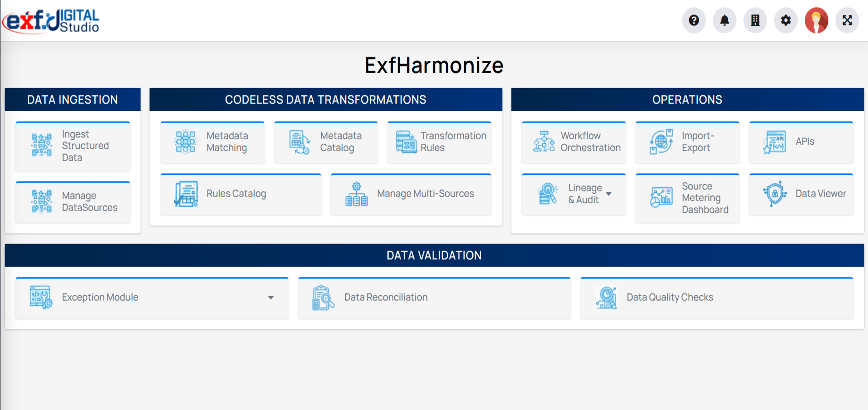Click the Metadata Catalog icon
This screenshot has height=410, width=868.
[x=299, y=142]
